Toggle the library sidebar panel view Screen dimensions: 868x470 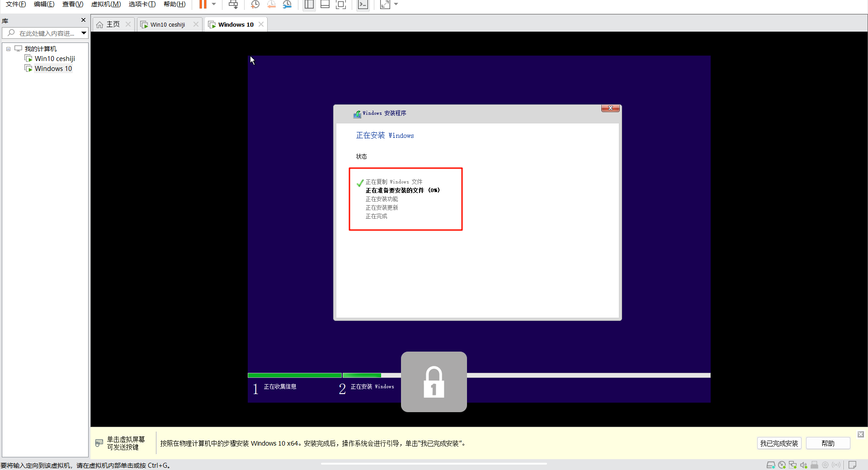309,5
